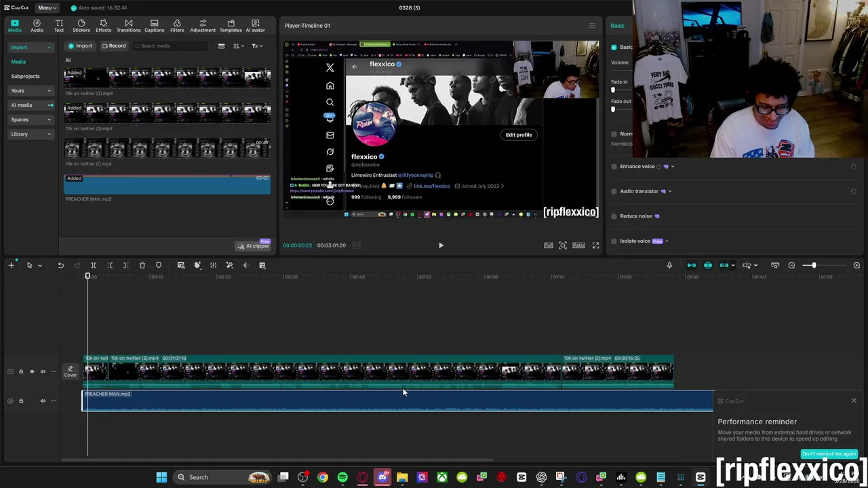This screenshot has width=868, height=488.
Task: Zoom in the timeline
Action: coord(856,266)
